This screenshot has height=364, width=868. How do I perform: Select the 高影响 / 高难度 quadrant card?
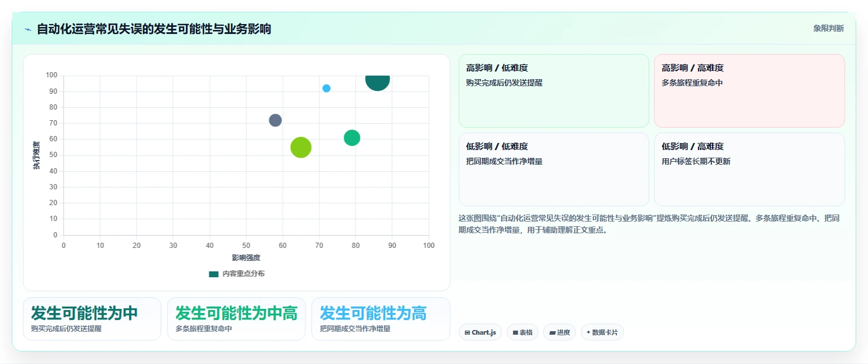pyautogui.click(x=750, y=91)
